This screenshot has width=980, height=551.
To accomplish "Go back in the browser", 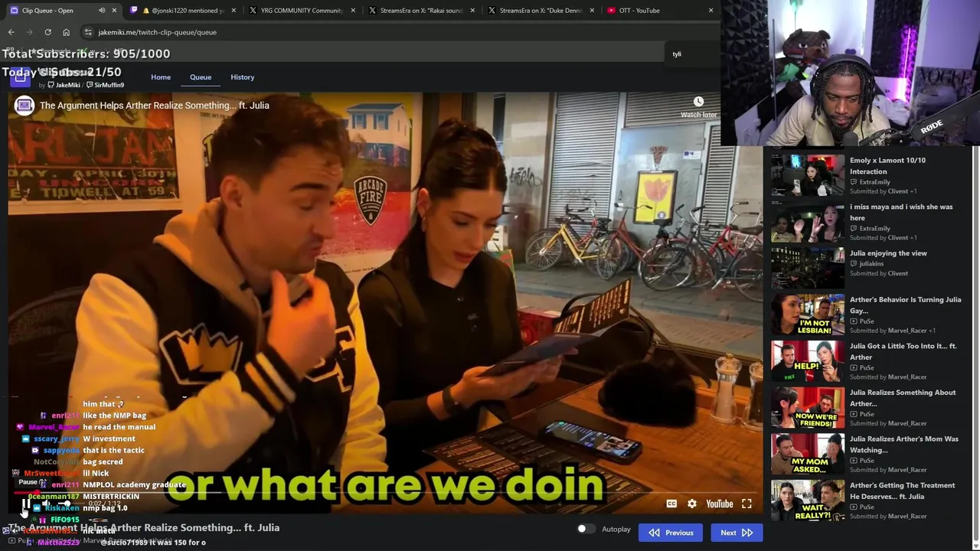I will (11, 32).
